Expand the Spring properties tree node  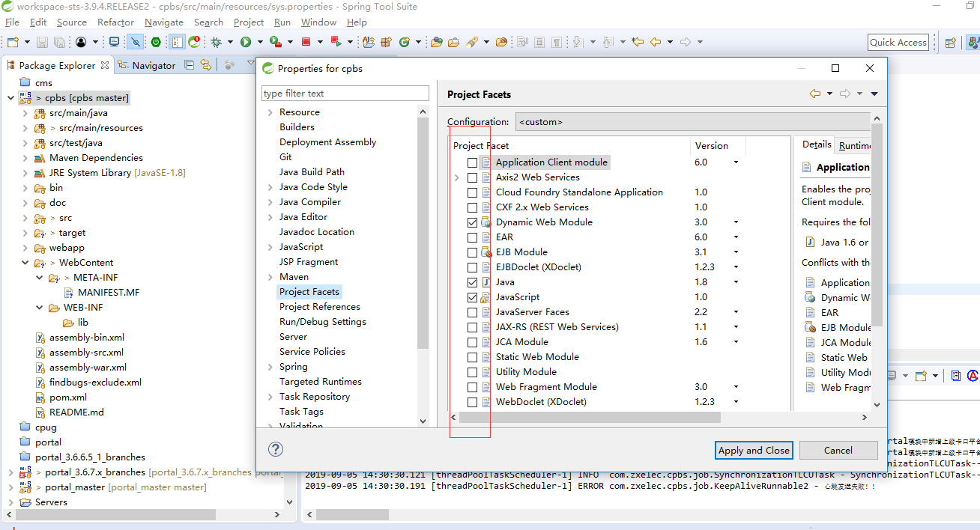point(270,367)
